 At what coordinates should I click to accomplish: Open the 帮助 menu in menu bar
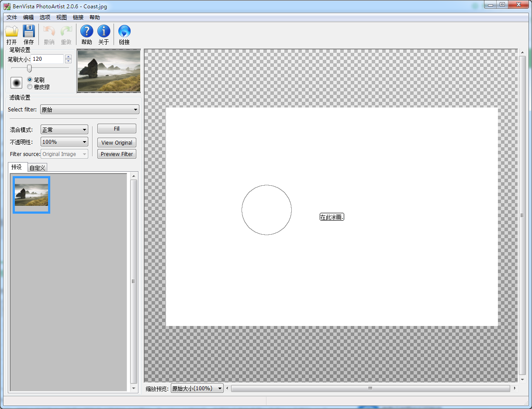point(95,17)
